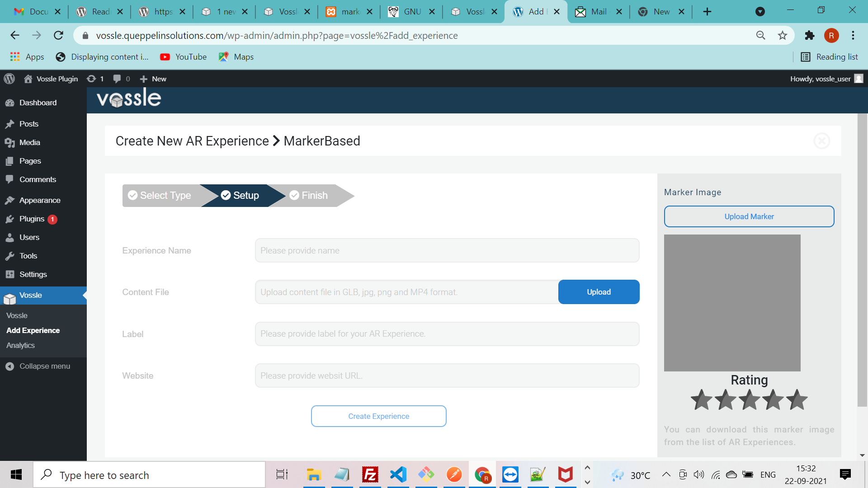Open the comments bubble in admin bar

coord(122,79)
